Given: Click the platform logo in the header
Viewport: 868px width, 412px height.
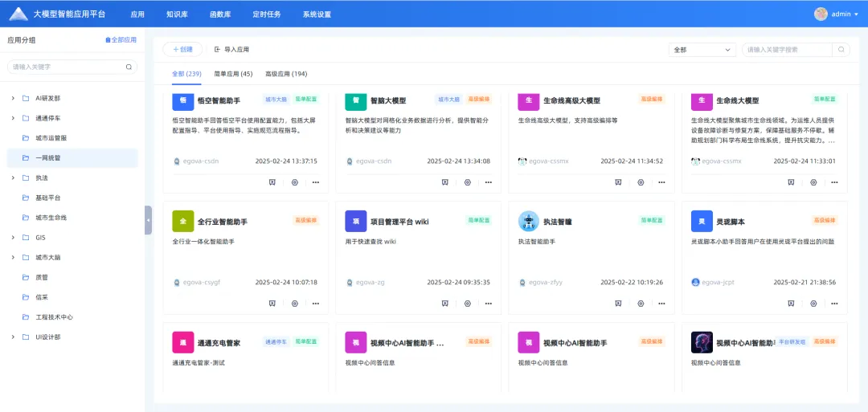Looking at the screenshot, I should (18, 14).
